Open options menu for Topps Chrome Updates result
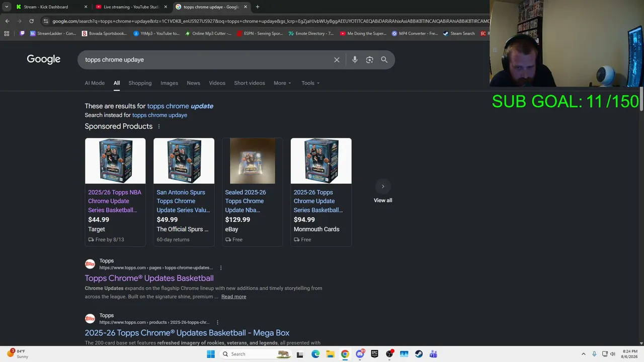 221,268
